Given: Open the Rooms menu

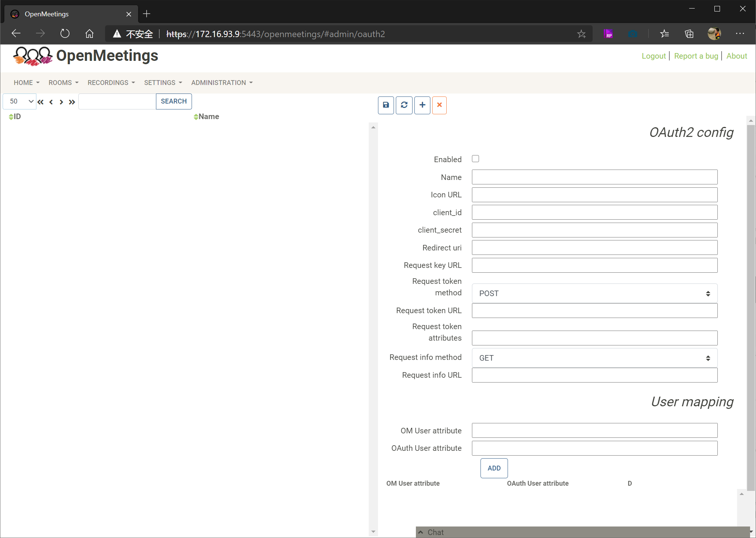Looking at the screenshot, I should (x=63, y=83).
